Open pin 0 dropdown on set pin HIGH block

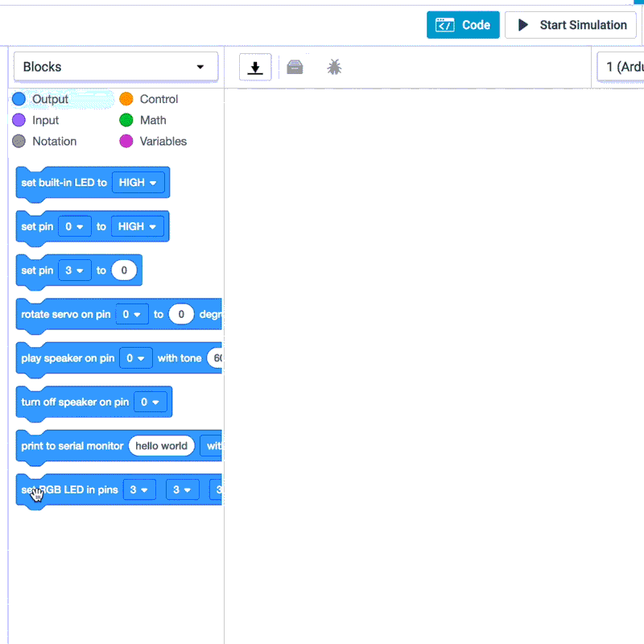coord(75,226)
